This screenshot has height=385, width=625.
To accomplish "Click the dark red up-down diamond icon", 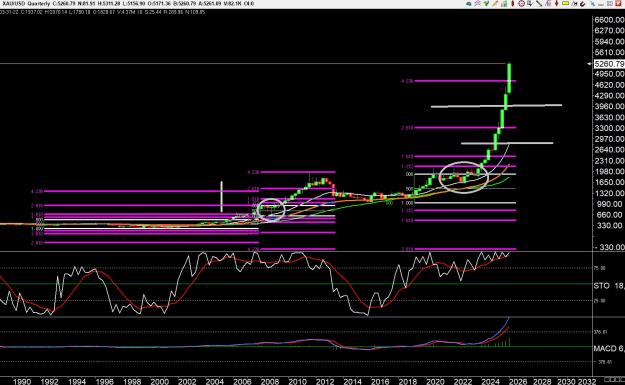I will pyautogui.click(x=556, y=4).
